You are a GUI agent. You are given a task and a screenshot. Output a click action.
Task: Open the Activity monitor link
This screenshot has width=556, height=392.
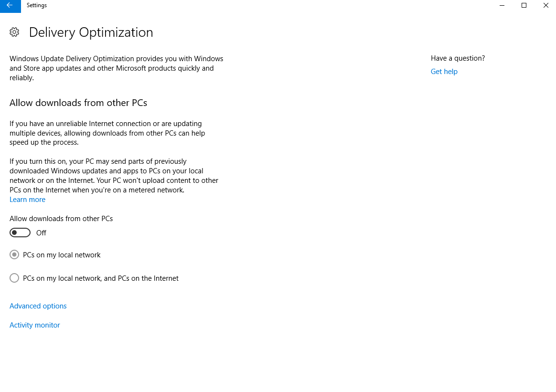[35, 325]
